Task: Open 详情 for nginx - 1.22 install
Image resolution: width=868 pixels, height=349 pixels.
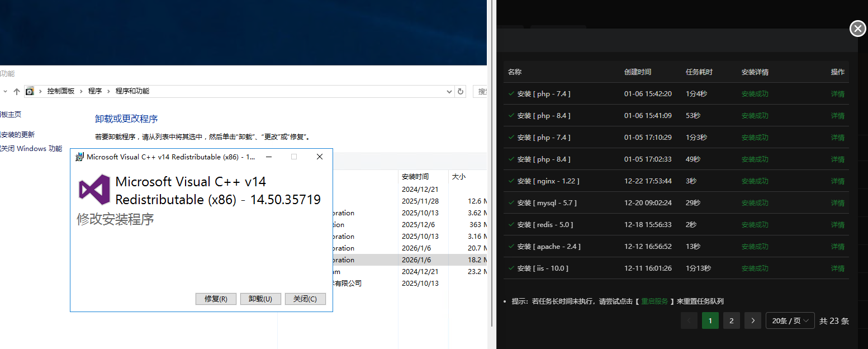Action: point(837,181)
